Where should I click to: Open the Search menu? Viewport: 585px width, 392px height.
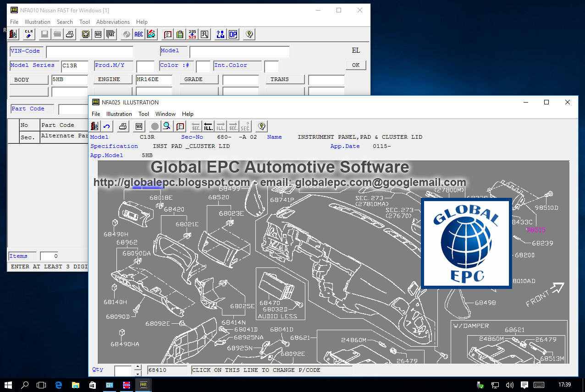(65, 22)
